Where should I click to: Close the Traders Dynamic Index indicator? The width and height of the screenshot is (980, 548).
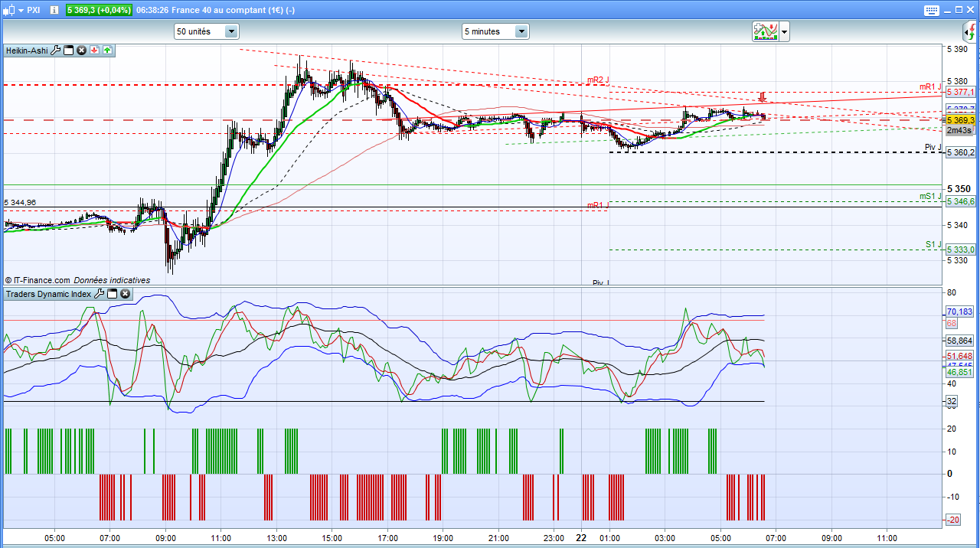point(125,294)
